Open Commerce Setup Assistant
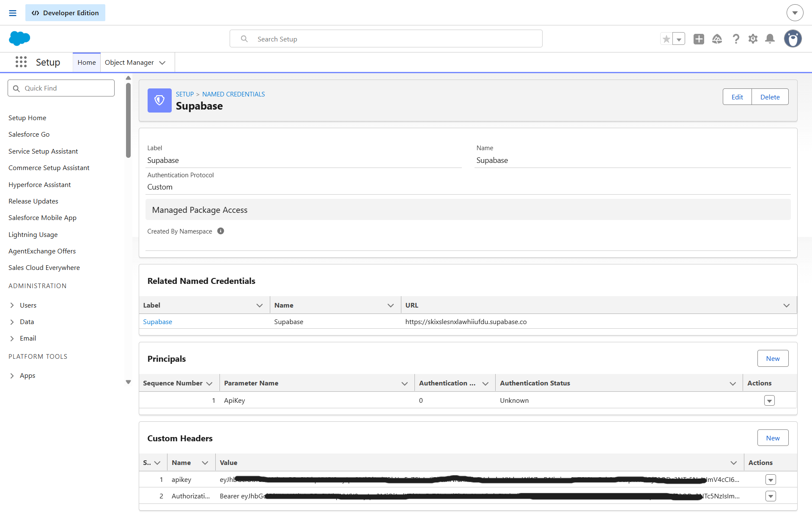812x517 pixels. click(49, 168)
